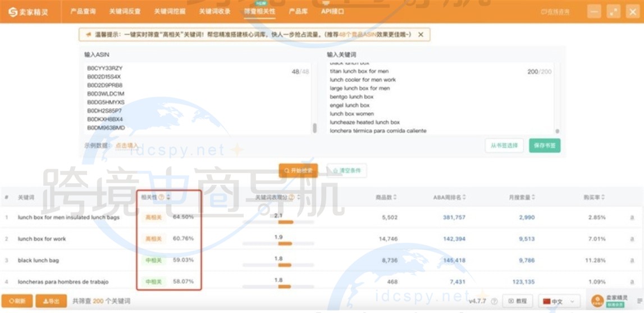Click the 中相关 tag at 59.03%
This screenshot has width=644, height=313.
[154, 260]
